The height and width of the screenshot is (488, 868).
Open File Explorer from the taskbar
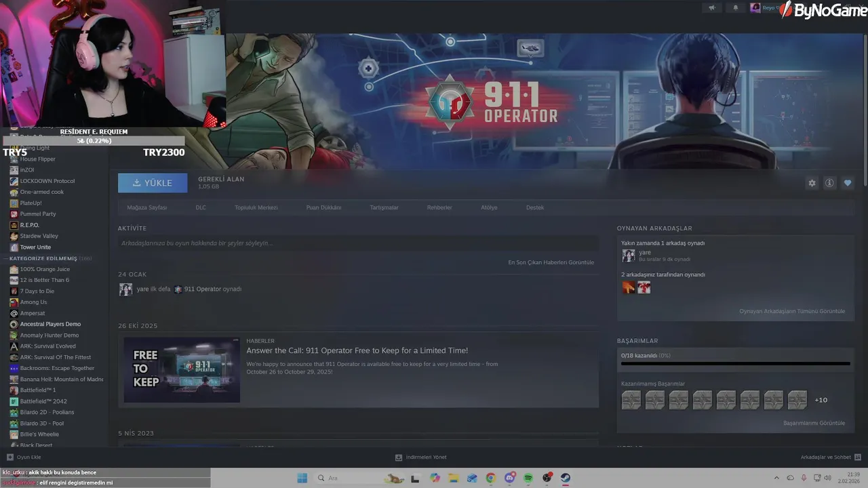(454, 478)
